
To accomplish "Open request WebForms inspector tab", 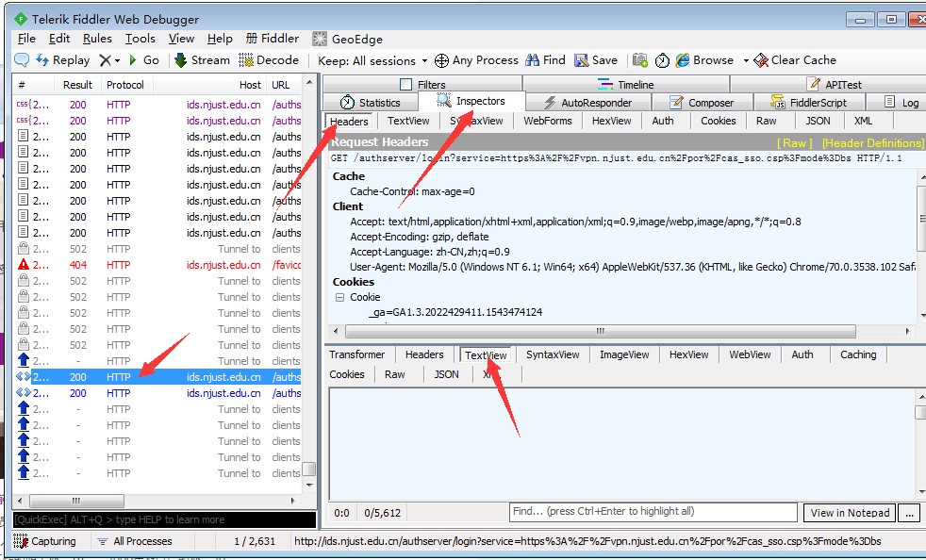I will 548,121.
